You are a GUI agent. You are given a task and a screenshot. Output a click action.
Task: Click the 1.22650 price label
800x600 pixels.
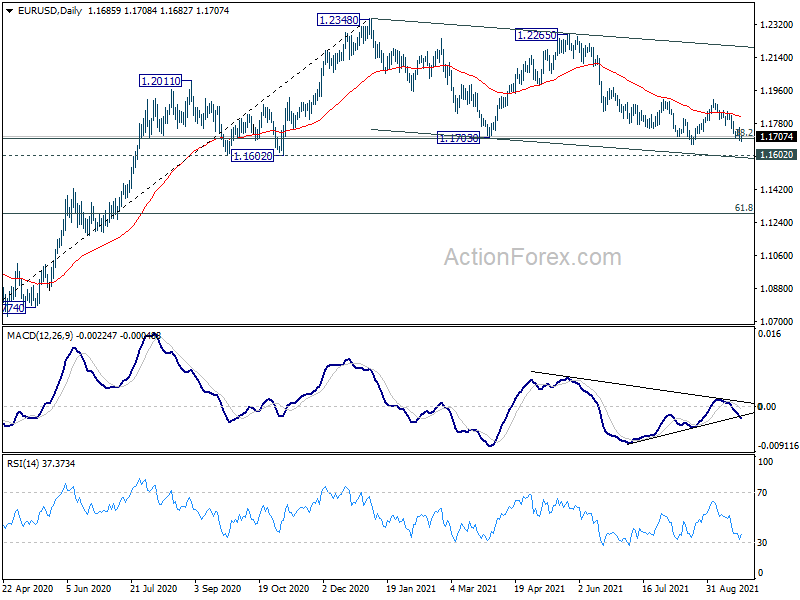536,35
